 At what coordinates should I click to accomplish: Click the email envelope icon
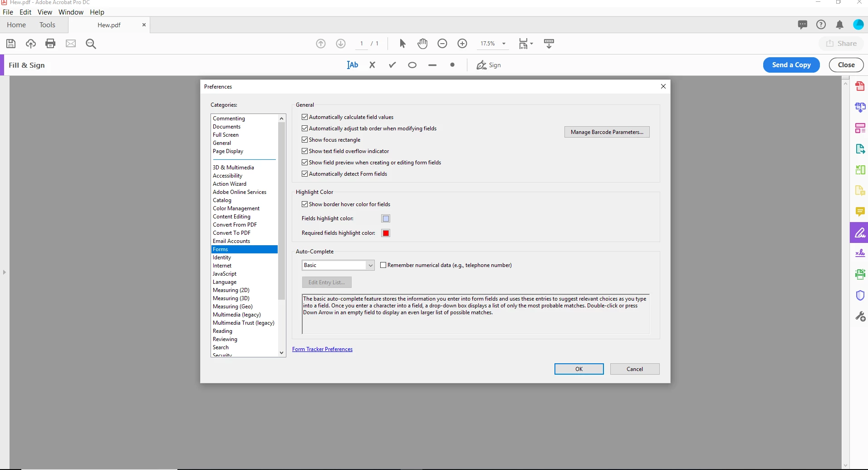click(x=71, y=44)
